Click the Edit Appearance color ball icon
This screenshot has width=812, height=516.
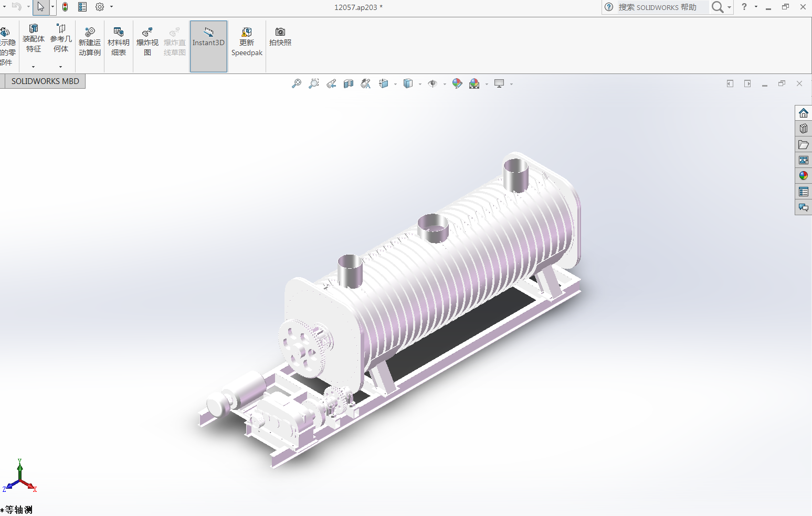point(457,84)
